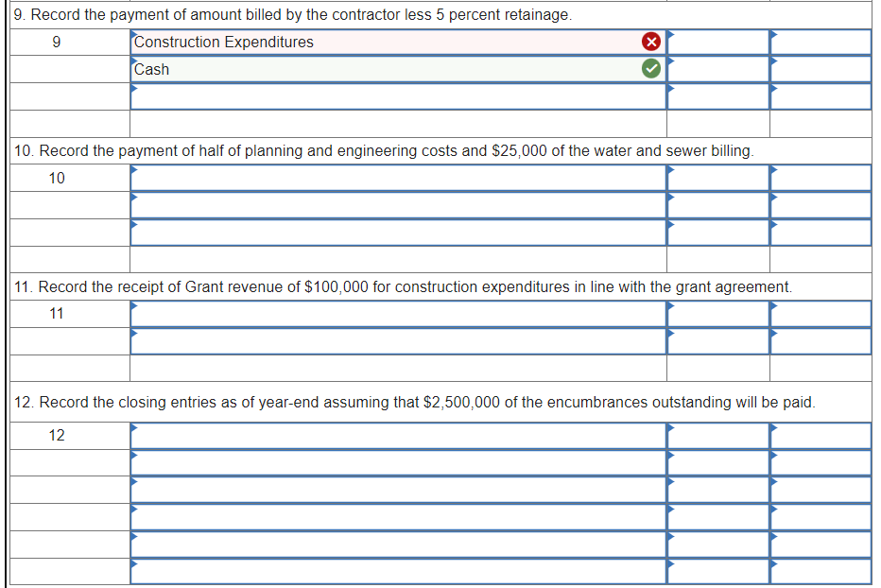Click the credit cell arrow on entry 11's first row
Viewport: 881px width, 588px height.
pyautogui.click(x=819, y=312)
